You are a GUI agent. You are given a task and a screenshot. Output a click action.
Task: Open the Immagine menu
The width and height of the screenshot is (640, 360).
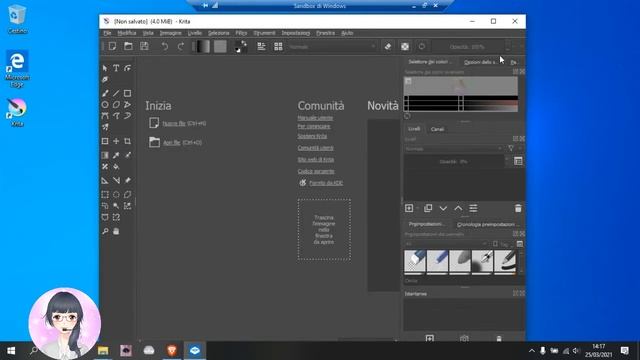(x=171, y=33)
